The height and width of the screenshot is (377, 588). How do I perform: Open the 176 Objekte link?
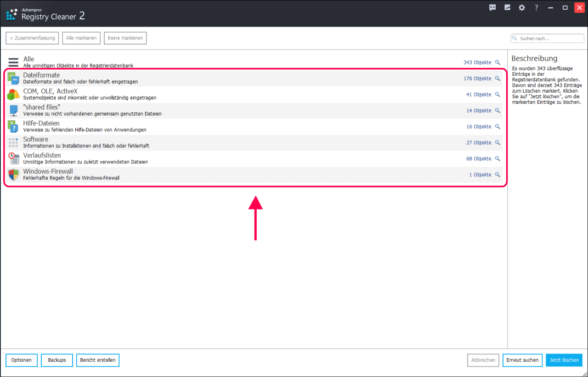point(477,79)
